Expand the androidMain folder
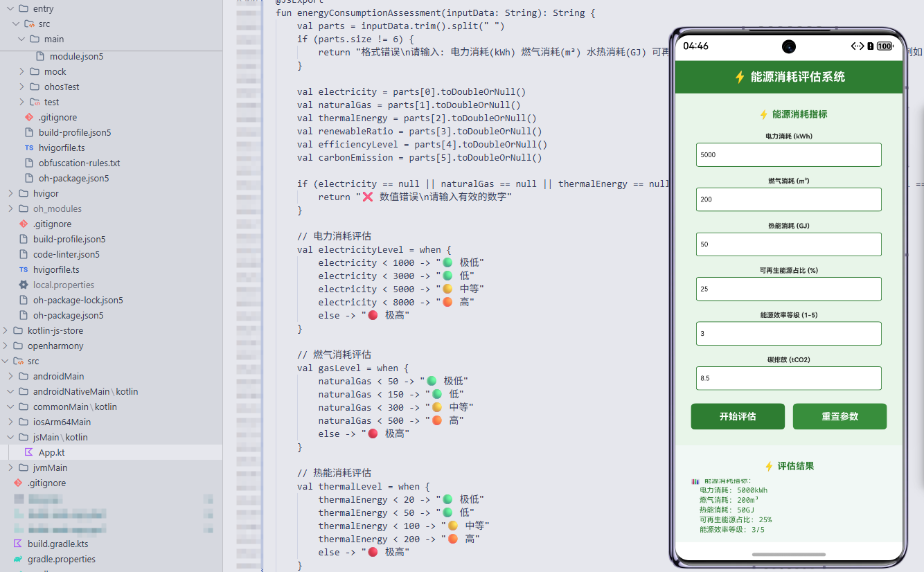Viewport: 924px width, 572px height. tap(11, 376)
